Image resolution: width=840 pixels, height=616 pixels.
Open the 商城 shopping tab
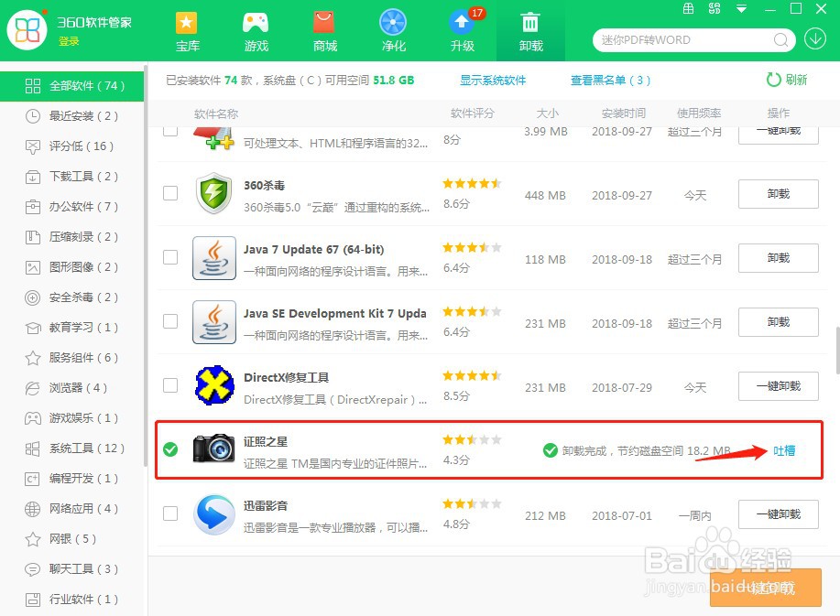click(x=324, y=31)
